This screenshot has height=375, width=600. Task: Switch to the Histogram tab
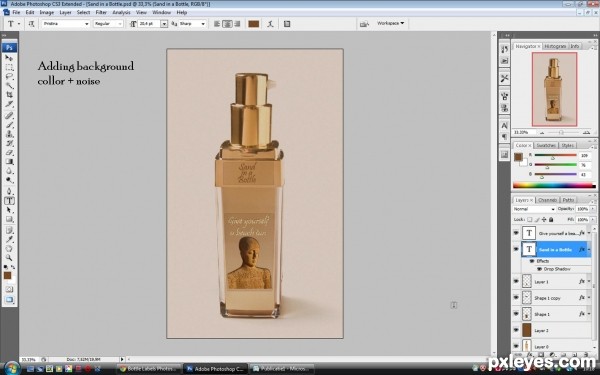[555, 46]
